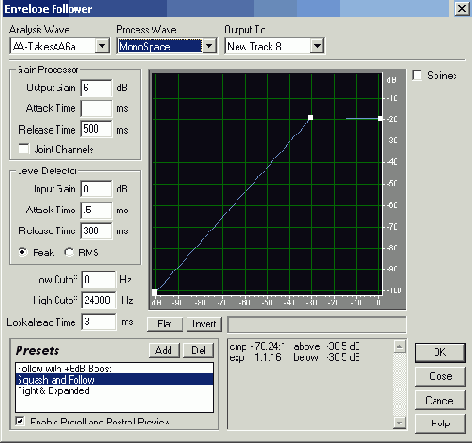Open the Process Wave dropdown arrow

click(x=209, y=46)
